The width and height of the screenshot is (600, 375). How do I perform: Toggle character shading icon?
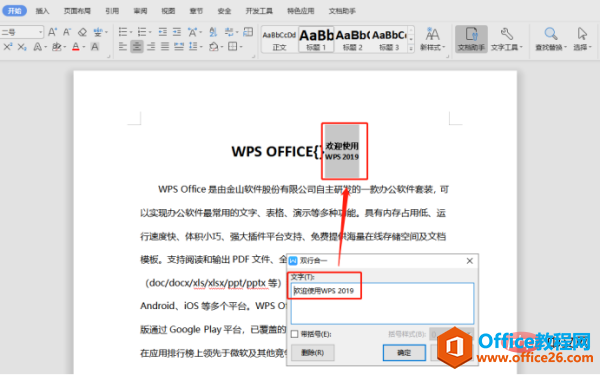tap(95, 47)
